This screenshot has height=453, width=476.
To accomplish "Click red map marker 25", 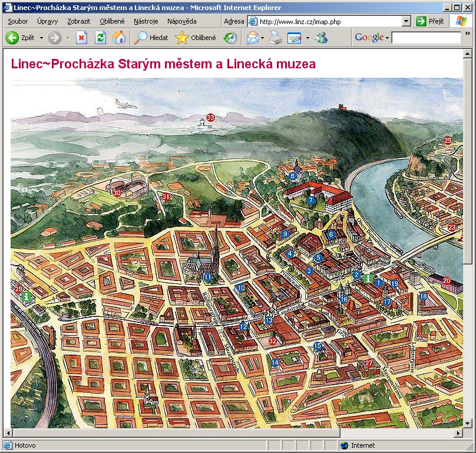I will click(448, 141).
